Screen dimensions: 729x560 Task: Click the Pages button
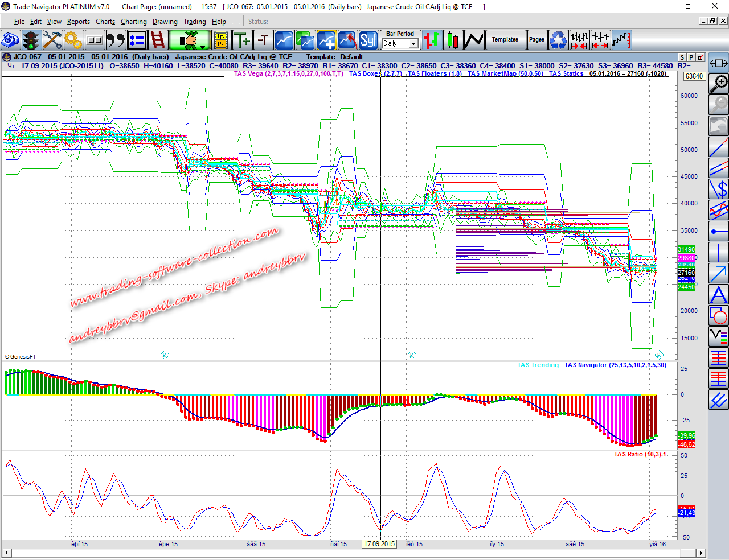click(x=536, y=40)
